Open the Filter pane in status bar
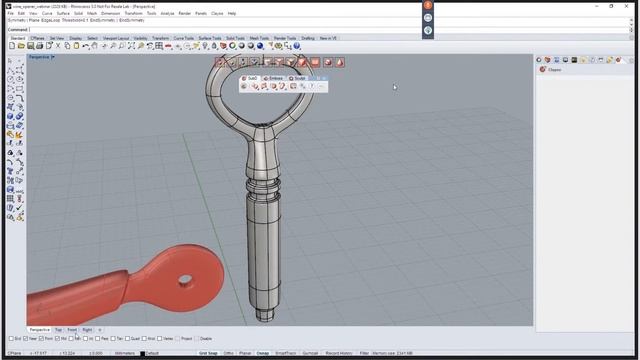Image resolution: width=640 pixels, height=360 pixels. [x=364, y=353]
